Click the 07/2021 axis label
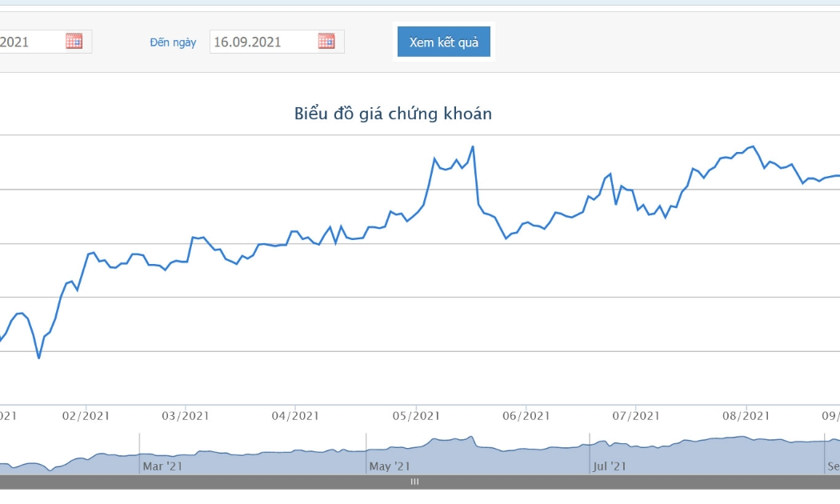Image resolution: width=840 pixels, height=504 pixels. (x=636, y=416)
